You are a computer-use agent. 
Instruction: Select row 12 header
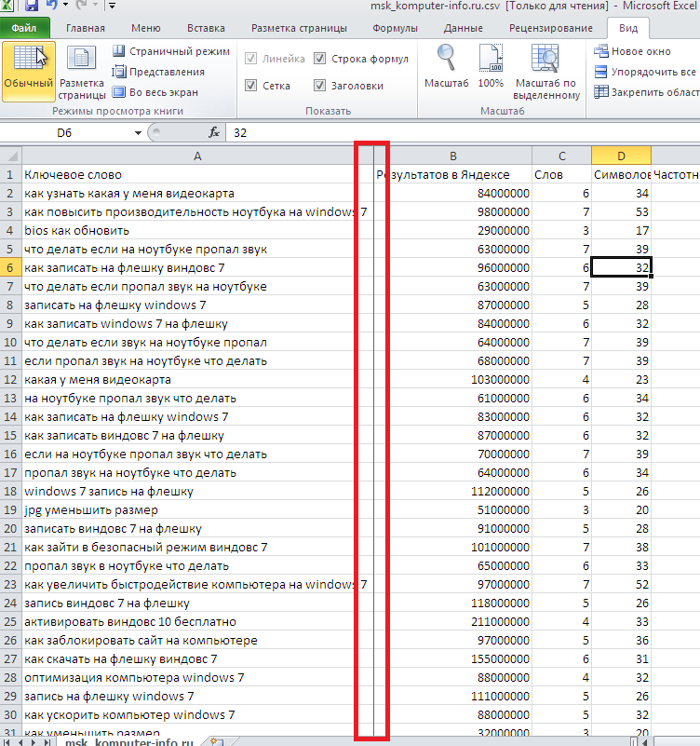click(x=10, y=380)
